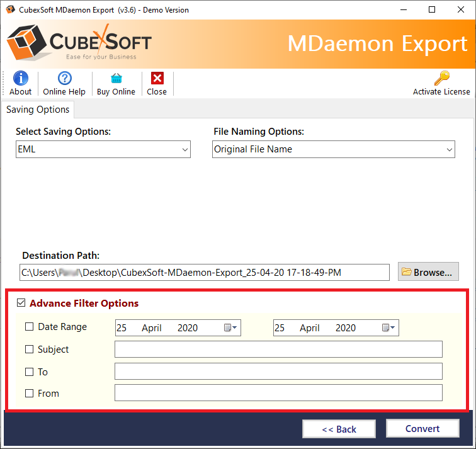476x449 pixels.
Task: Uncheck Advance Filter Options checkbox
Action: (x=21, y=304)
